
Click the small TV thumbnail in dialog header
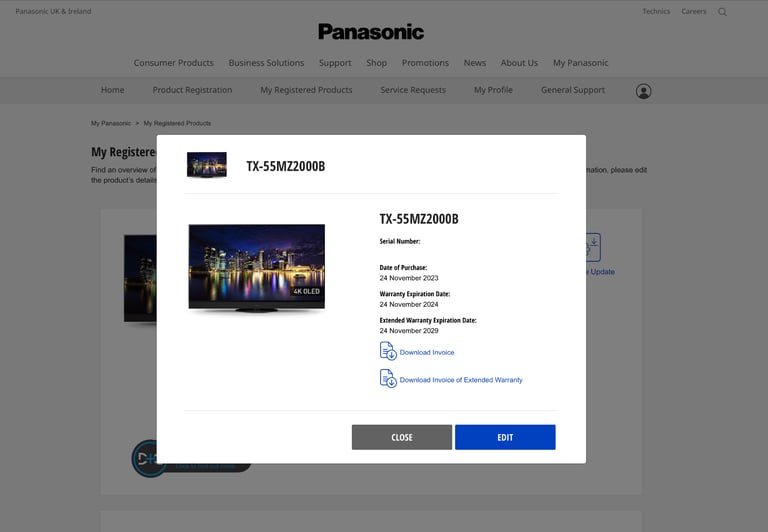[207, 165]
